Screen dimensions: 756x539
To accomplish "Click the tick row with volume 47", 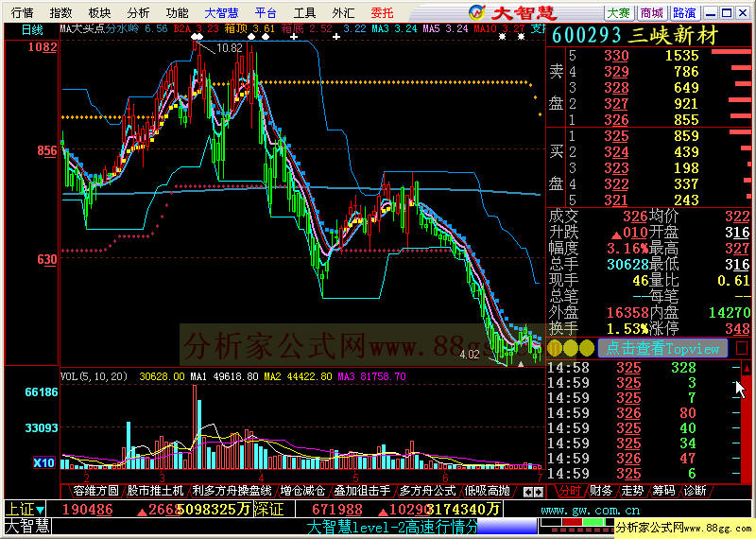I will (644, 459).
